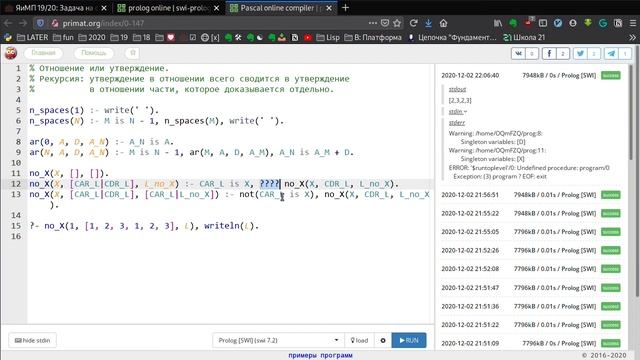
Task: Place cursor on code line 15 query
Action: (x=144, y=226)
